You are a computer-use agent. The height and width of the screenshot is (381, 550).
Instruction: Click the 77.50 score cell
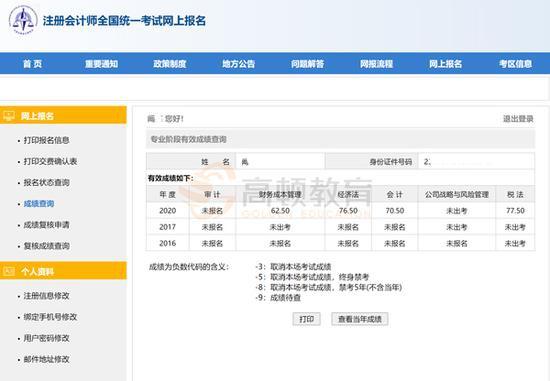coord(515,210)
